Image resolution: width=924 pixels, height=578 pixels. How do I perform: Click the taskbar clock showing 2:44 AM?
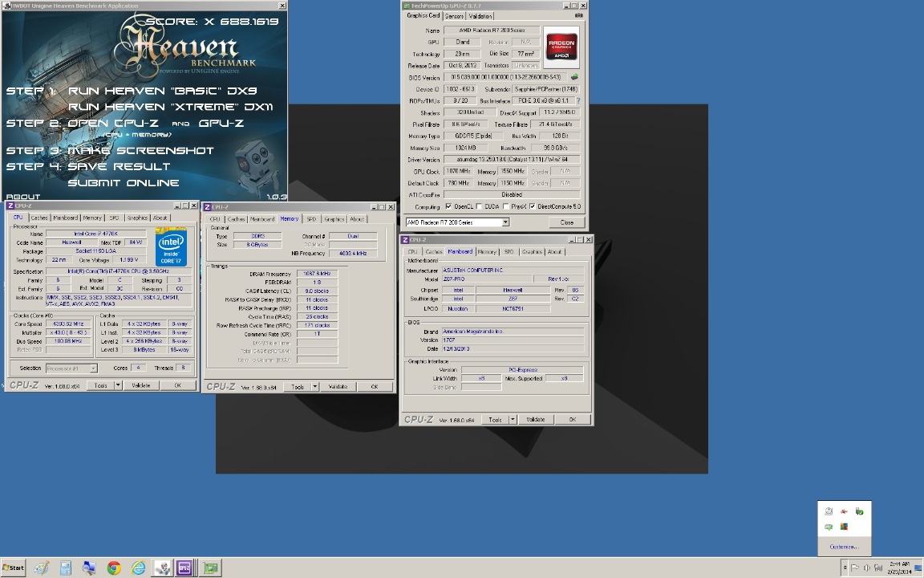pos(900,568)
